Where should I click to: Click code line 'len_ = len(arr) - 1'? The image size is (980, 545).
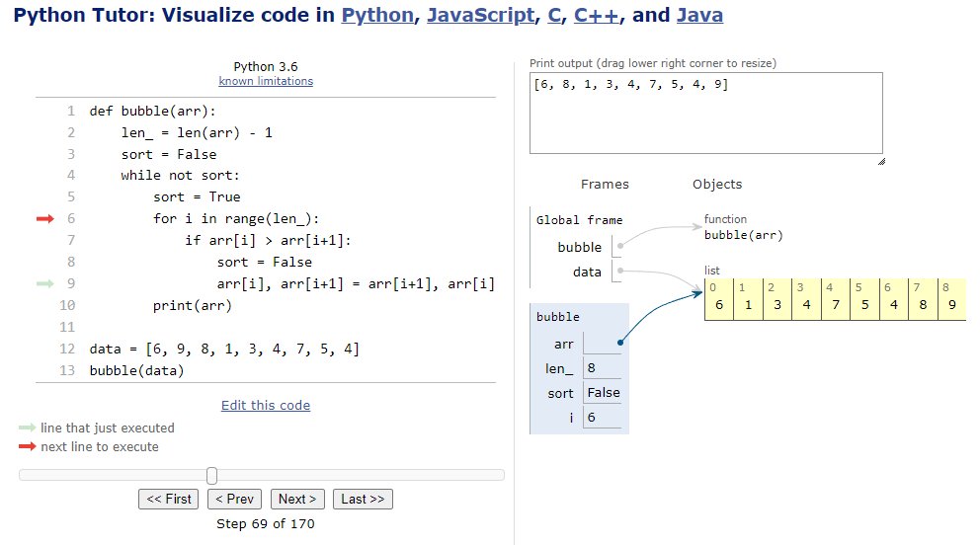pos(197,133)
